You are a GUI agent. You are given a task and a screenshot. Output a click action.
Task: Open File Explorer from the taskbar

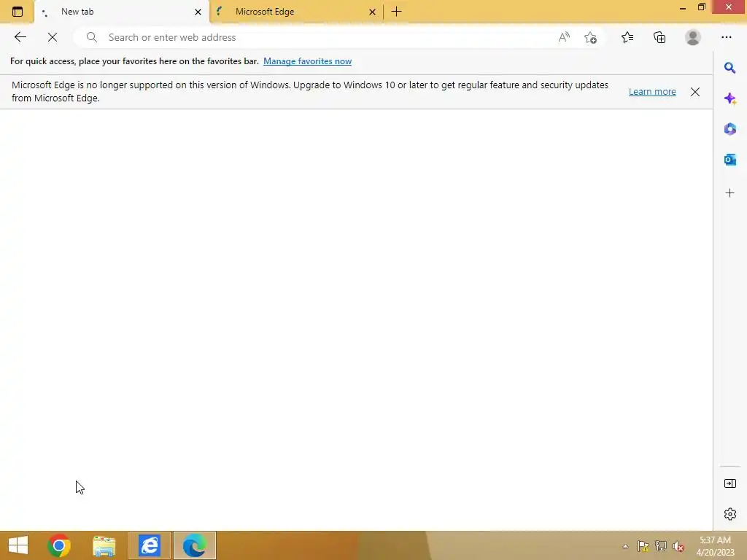(x=104, y=545)
